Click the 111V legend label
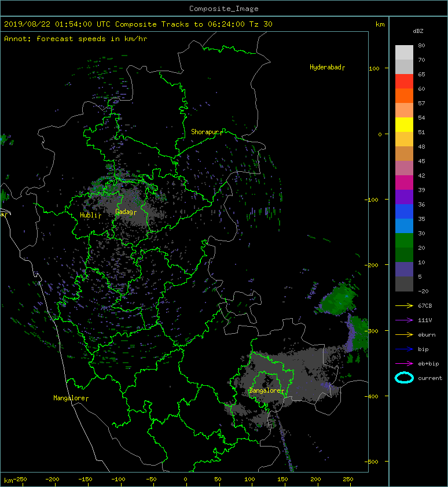Screen dimensions: 448x487 [x=425, y=320]
